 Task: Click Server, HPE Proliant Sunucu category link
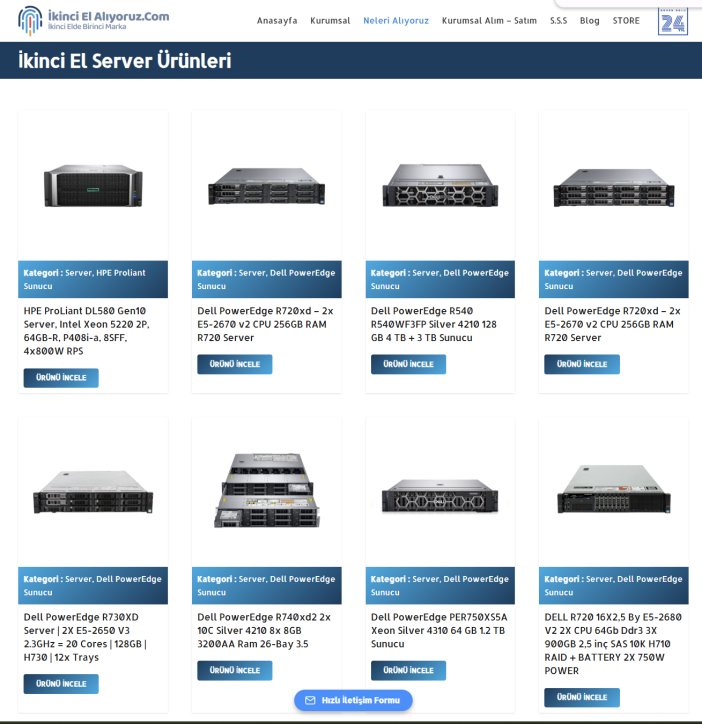coord(85,279)
